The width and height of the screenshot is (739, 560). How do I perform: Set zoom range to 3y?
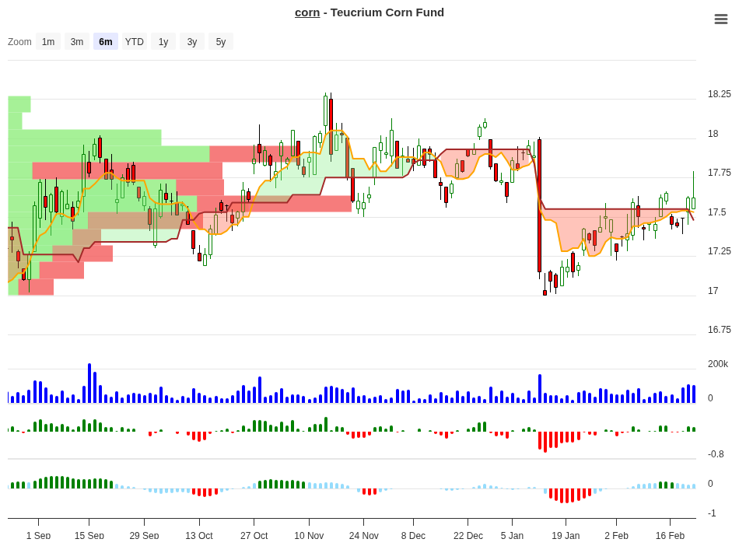point(192,41)
